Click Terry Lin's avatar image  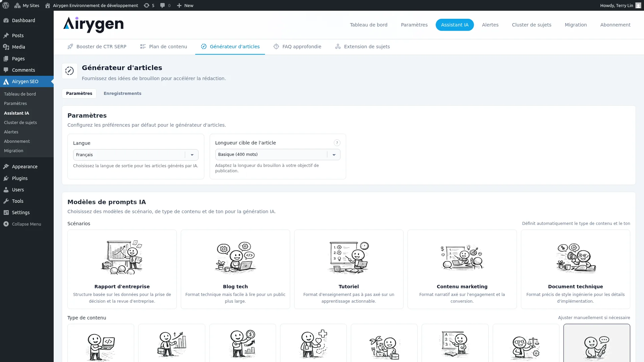(x=638, y=5)
